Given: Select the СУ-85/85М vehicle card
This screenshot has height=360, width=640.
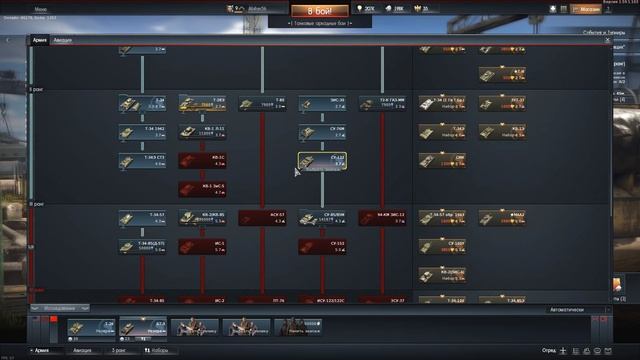Looking at the screenshot, I should pos(322,218).
